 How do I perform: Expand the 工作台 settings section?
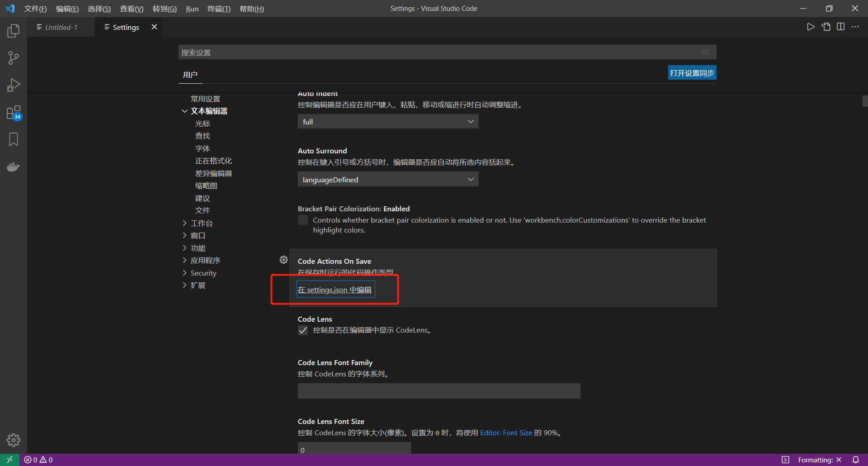click(x=184, y=223)
